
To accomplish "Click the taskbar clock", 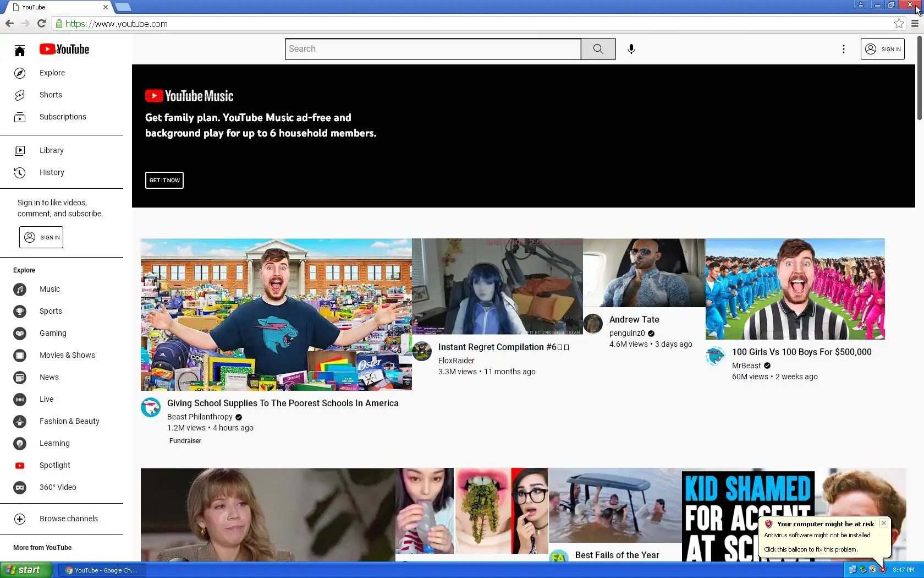I will [x=904, y=570].
